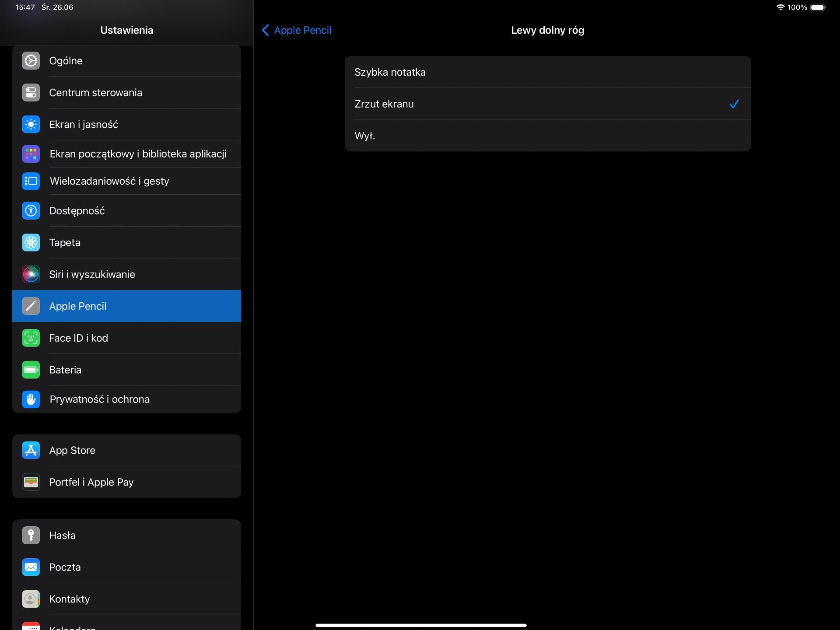Screen dimensions: 840x630
Task: Open Siri i wyszukiwanie settings
Action: tap(127, 275)
